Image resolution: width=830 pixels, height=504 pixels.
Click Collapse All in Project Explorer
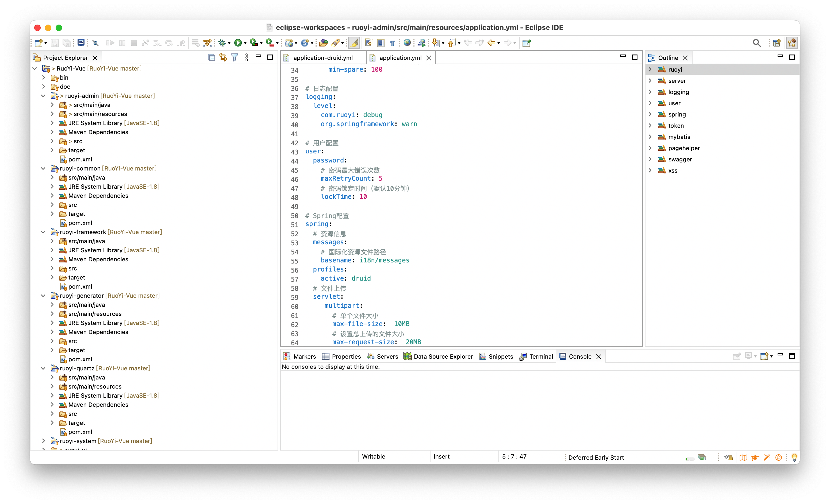(211, 57)
